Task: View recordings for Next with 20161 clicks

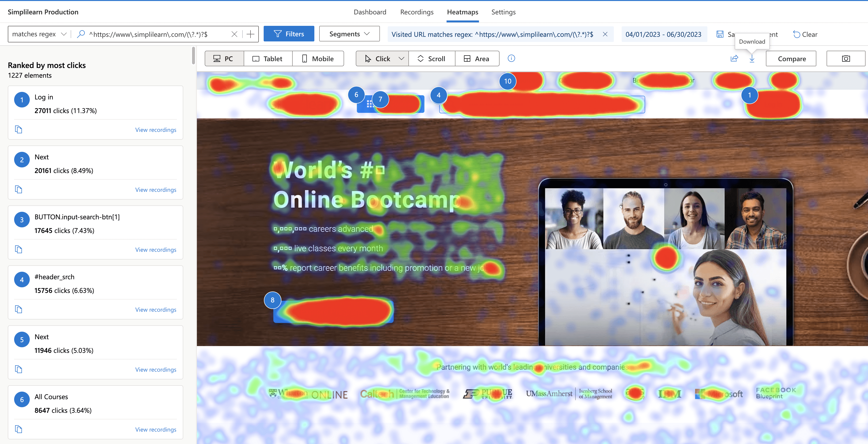Action: (156, 190)
